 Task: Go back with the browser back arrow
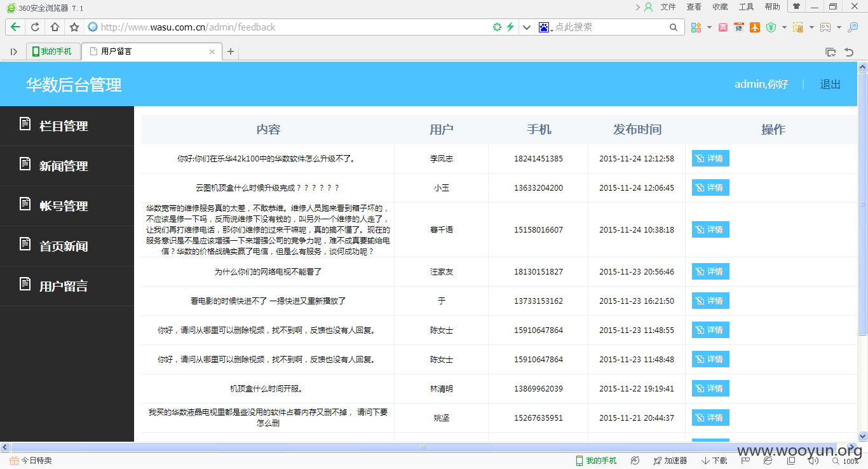coord(15,27)
